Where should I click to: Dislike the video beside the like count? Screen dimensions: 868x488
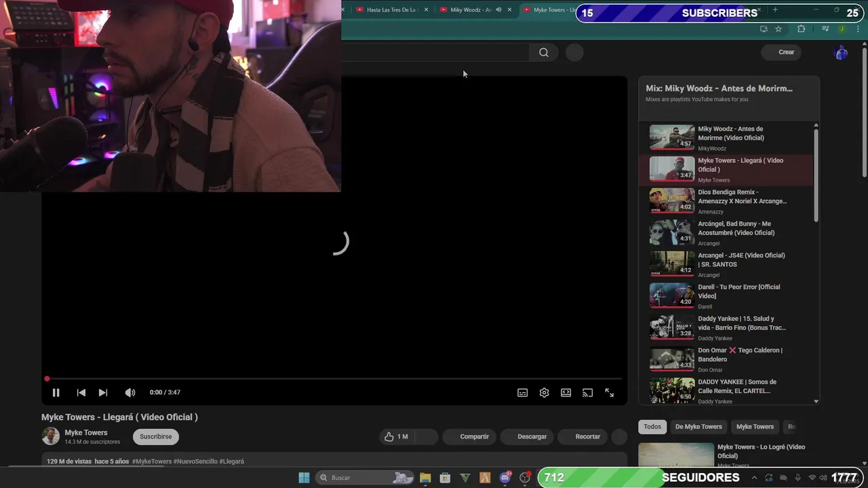(x=427, y=436)
